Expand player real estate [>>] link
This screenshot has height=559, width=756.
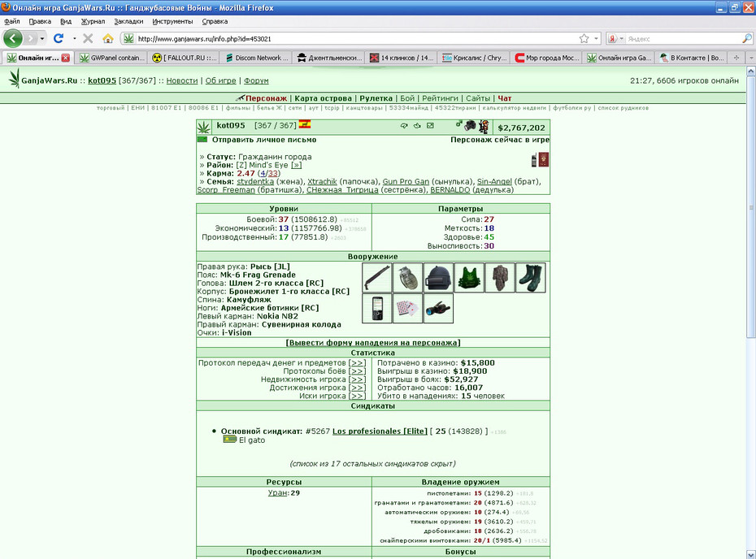point(357,379)
